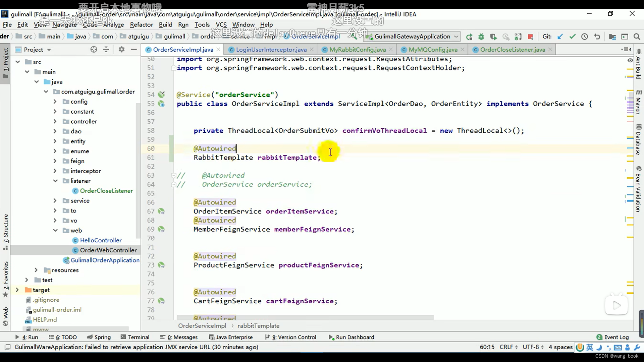Open the Terminal panel

tap(139, 337)
